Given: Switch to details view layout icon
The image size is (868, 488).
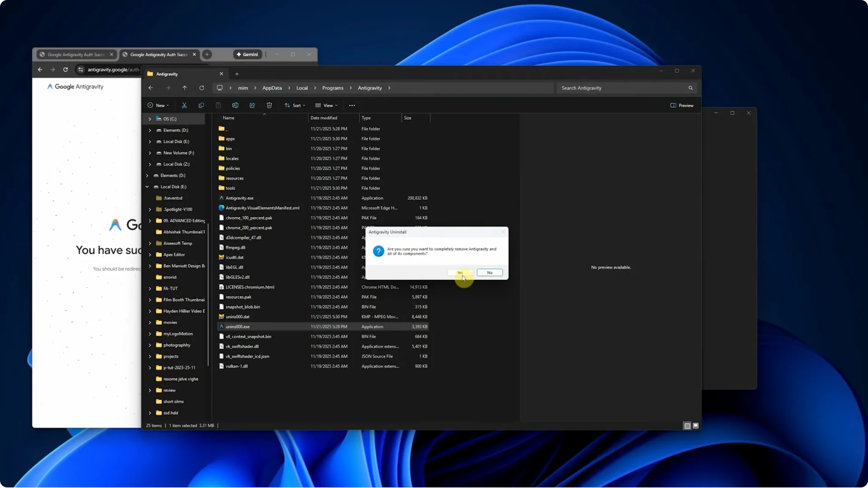Looking at the screenshot, I should pyautogui.click(x=687, y=426).
